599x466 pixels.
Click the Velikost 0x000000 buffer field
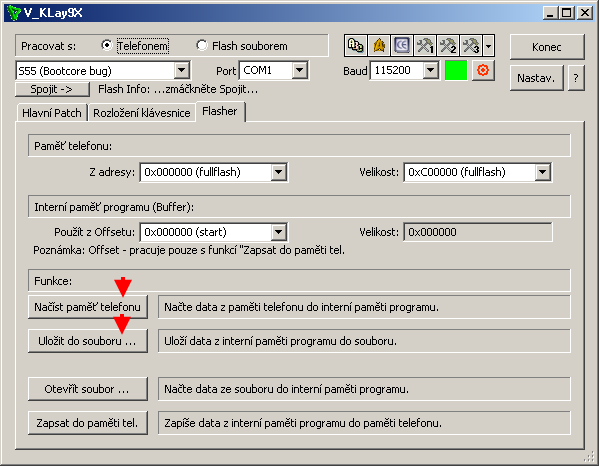[x=478, y=232]
